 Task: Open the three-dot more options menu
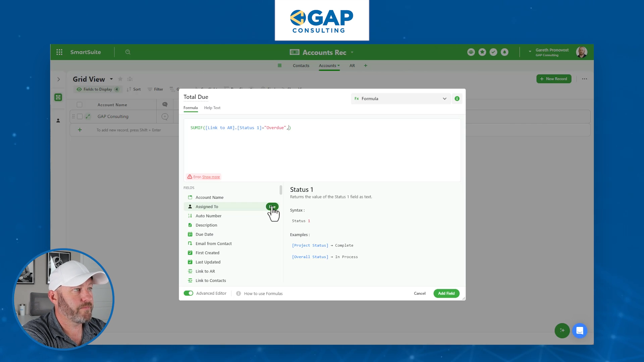[x=584, y=79]
